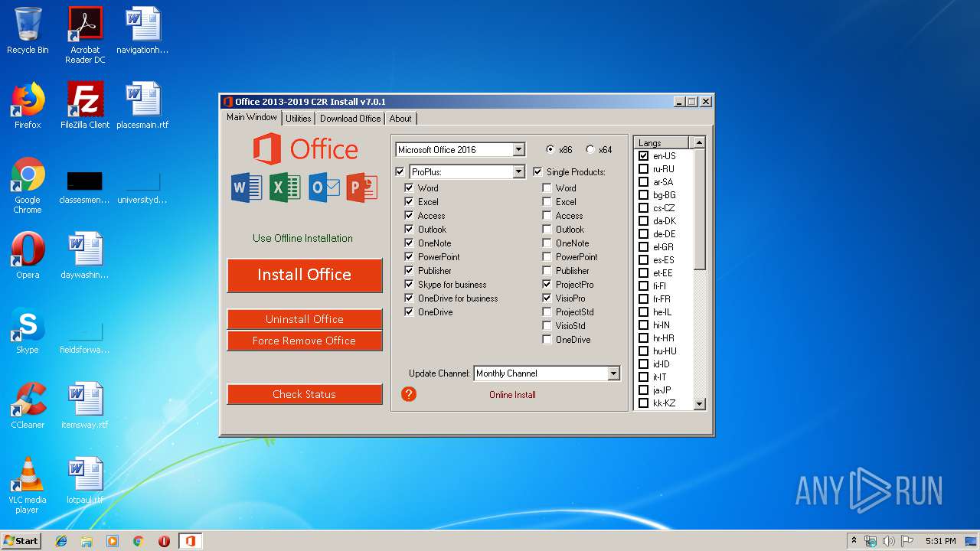The width and height of the screenshot is (980, 551).
Task: Check single product Excel box
Action: coord(547,202)
